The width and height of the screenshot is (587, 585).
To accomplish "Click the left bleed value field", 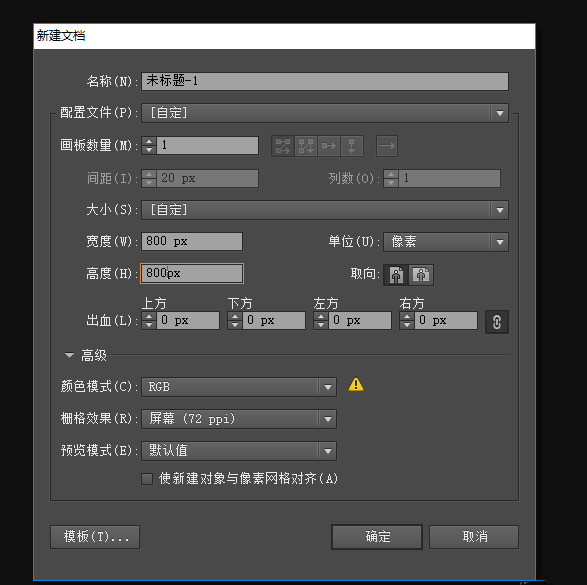I will pos(360,320).
